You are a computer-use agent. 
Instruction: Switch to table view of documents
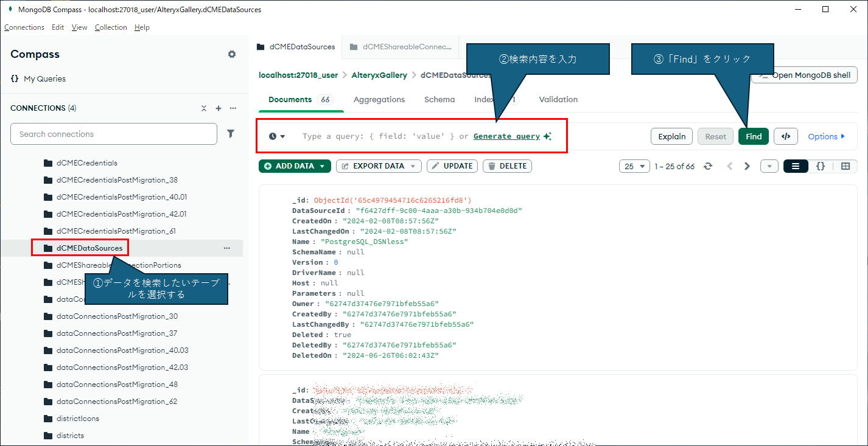845,166
